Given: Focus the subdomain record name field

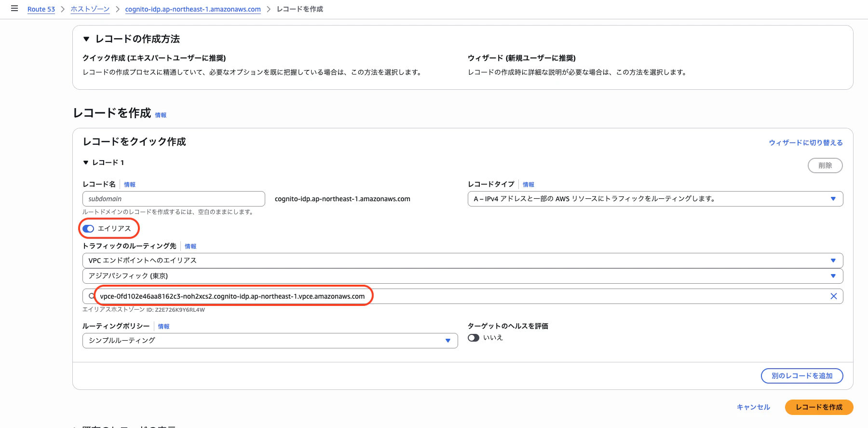Looking at the screenshot, I should coord(174,199).
